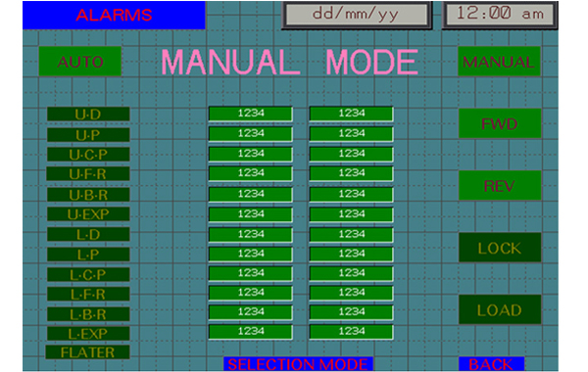
Task: Select the FLATER label button
Action: click(x=87, y=352)
